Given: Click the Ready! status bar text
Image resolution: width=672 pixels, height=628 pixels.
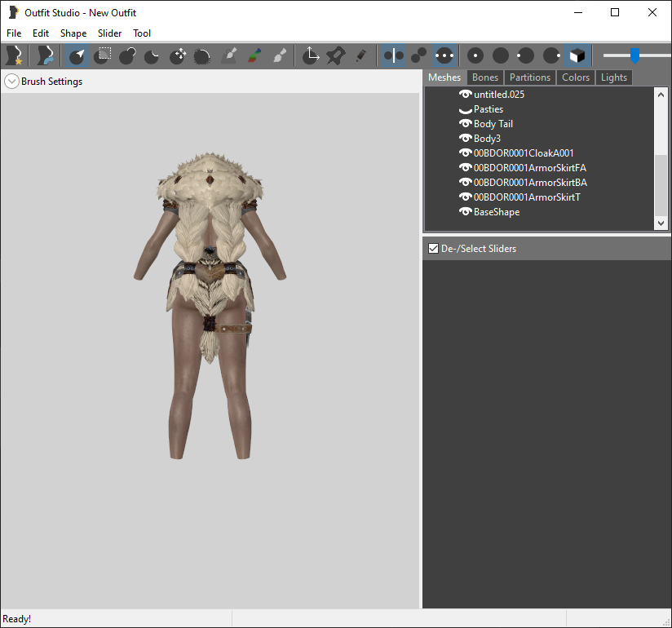Looking at the screenshot, I should [16, 618].
